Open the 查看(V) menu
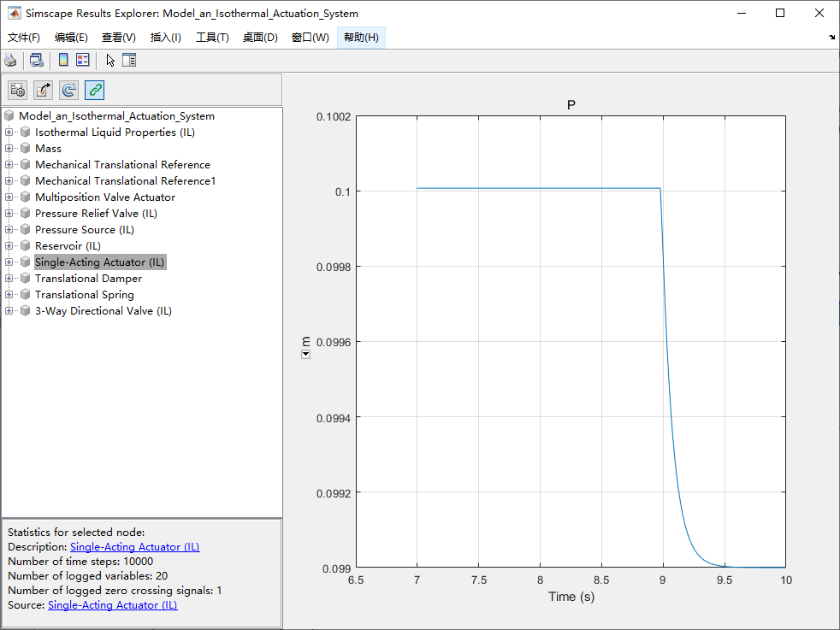 (118, 38)
